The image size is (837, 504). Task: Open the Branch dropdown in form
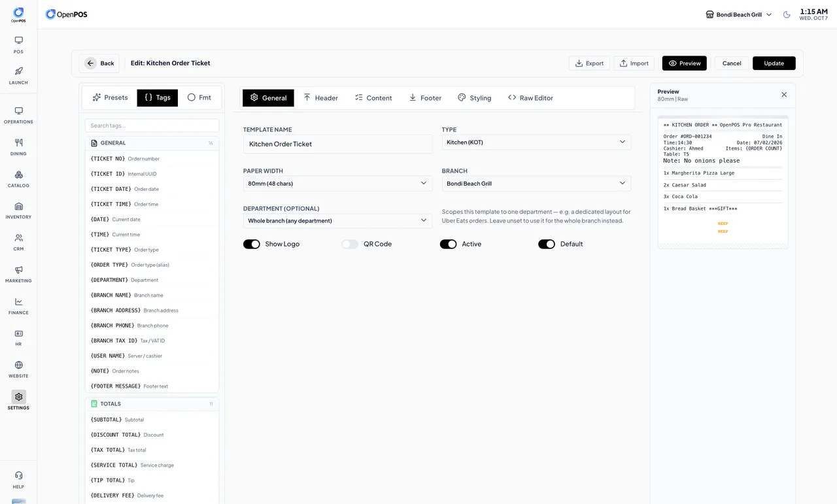coord(536,184)
